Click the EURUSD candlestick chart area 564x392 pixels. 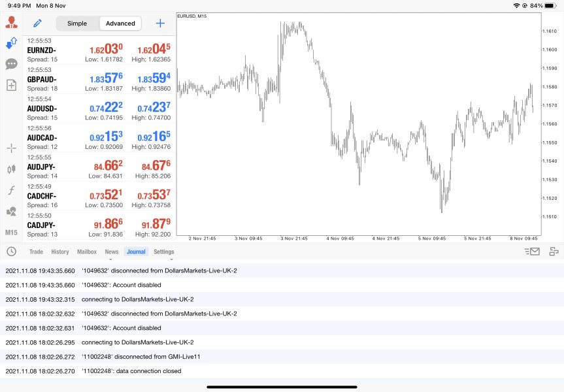point(359,124)
